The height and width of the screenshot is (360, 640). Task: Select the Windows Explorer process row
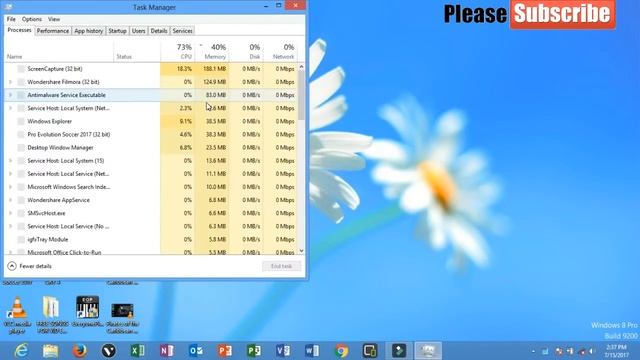(151, 121)
